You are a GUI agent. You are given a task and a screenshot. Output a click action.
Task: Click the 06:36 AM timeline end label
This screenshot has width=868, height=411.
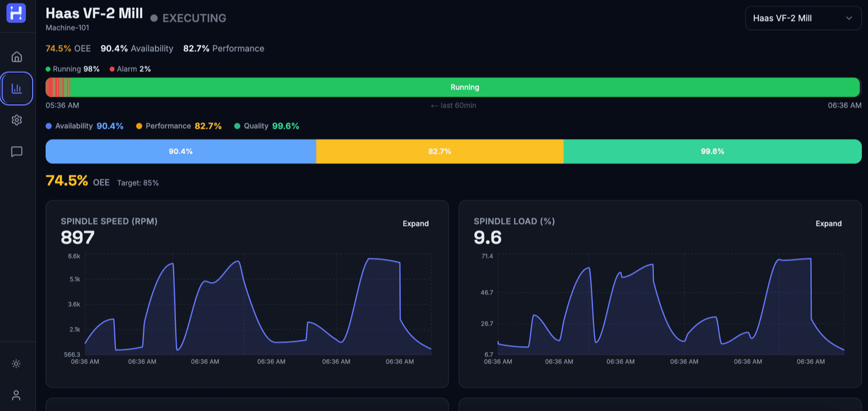click(x=845, y=105)
